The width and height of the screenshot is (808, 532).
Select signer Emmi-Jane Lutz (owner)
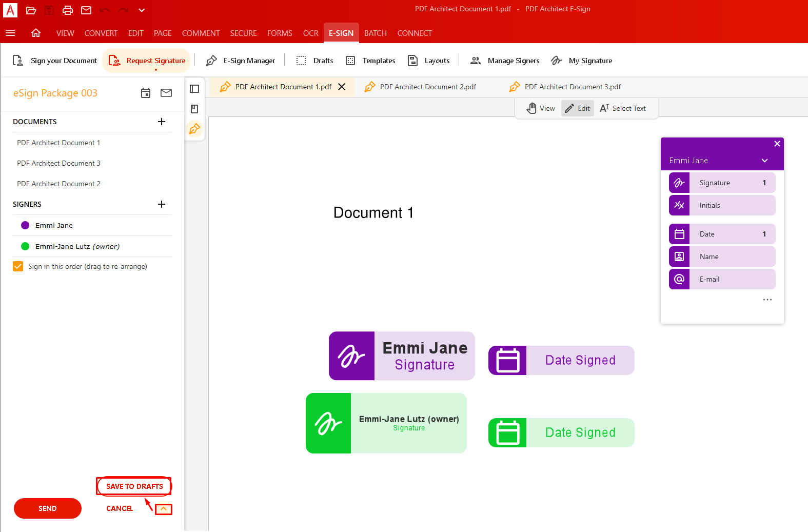pos(77,246)
